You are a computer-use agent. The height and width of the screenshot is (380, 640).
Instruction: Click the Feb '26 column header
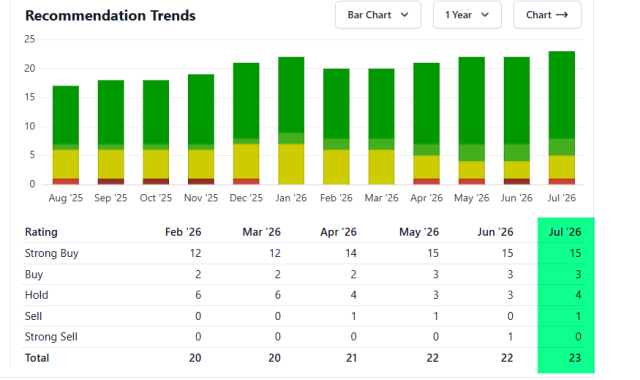183,232
